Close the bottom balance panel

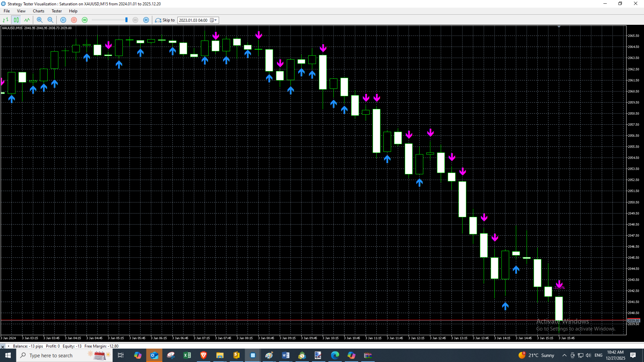point(3,347)
